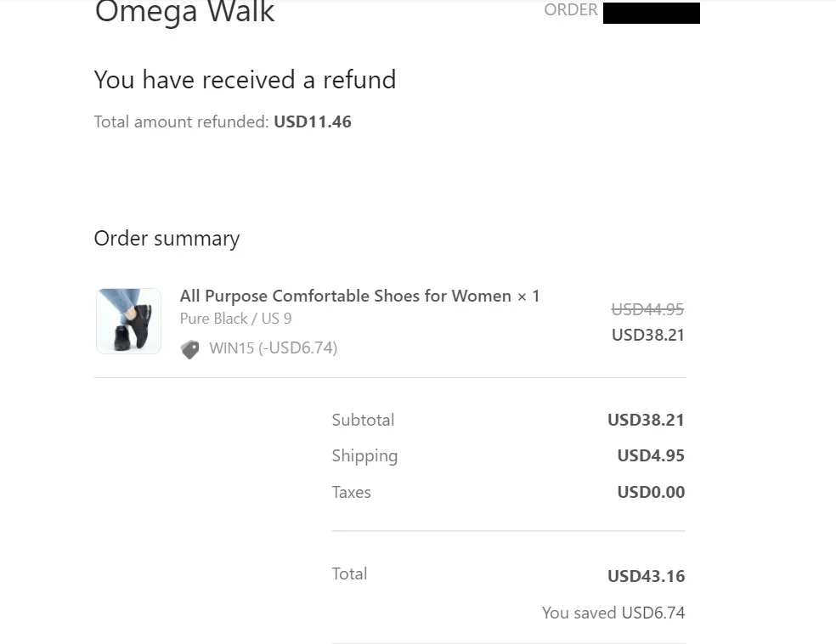Click the Shipping amount USD4.95

(651, 455)
